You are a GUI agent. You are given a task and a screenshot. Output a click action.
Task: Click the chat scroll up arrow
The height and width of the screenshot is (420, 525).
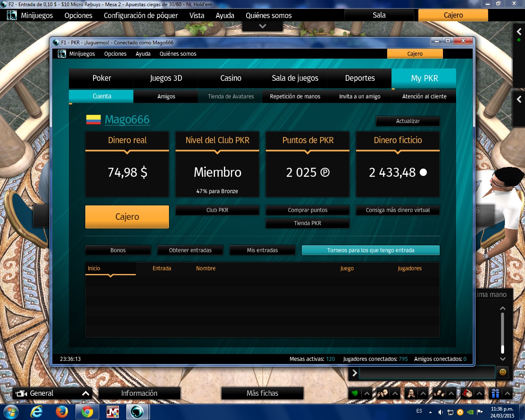pyautogui.click(x=502, y=308)
